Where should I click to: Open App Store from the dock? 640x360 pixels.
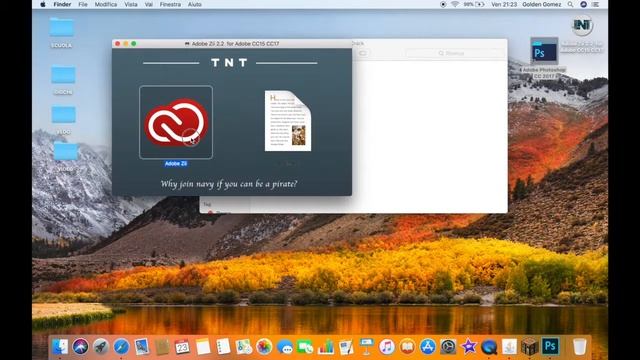pyautogui.click(x=427, y=347)
